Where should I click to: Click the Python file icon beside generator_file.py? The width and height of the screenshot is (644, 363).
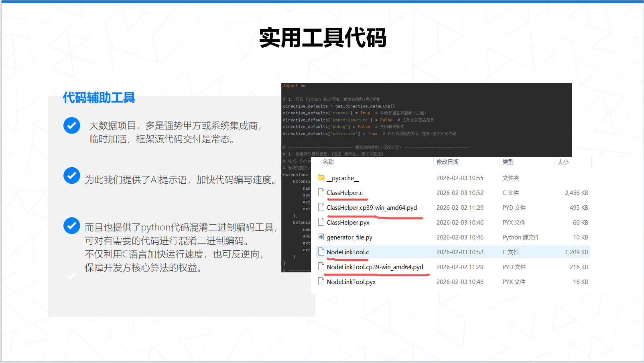(321, 237)
